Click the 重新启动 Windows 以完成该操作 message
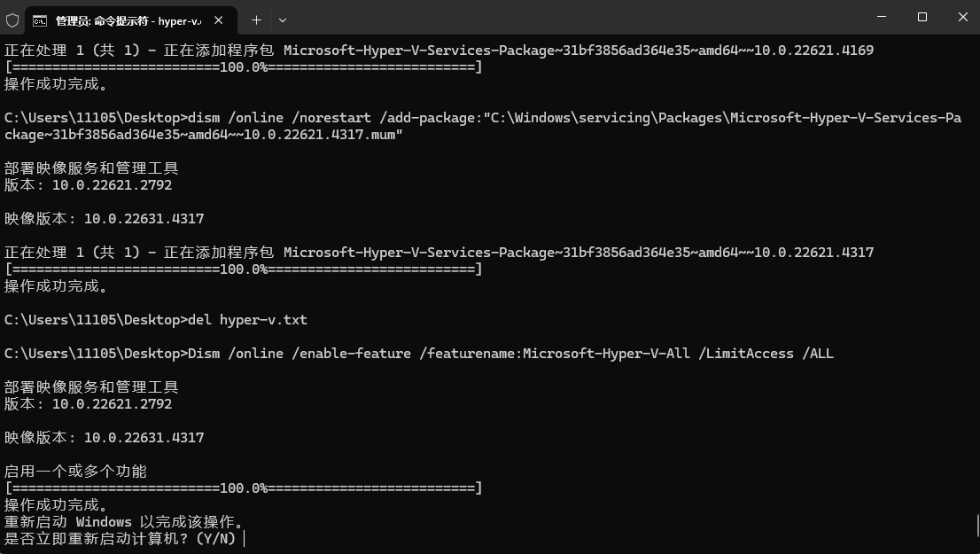Image resolution: width=980 pixels, height=554 pixels. [x=124, y=521]
